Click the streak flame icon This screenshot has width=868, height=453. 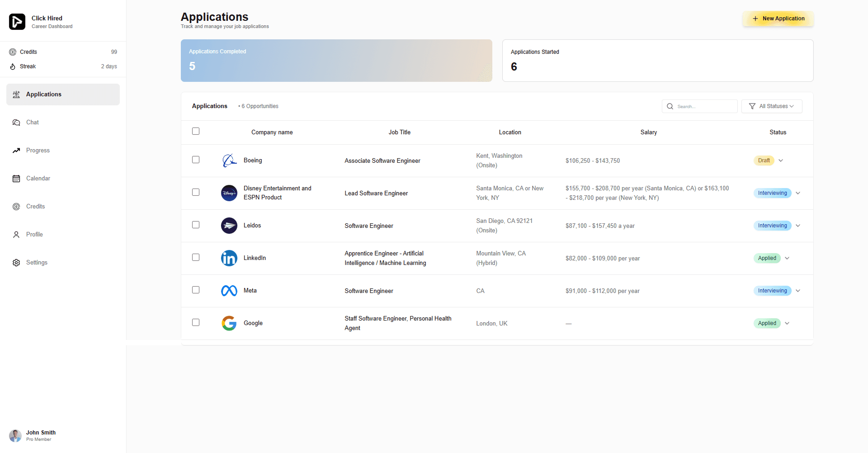point(12,66)
